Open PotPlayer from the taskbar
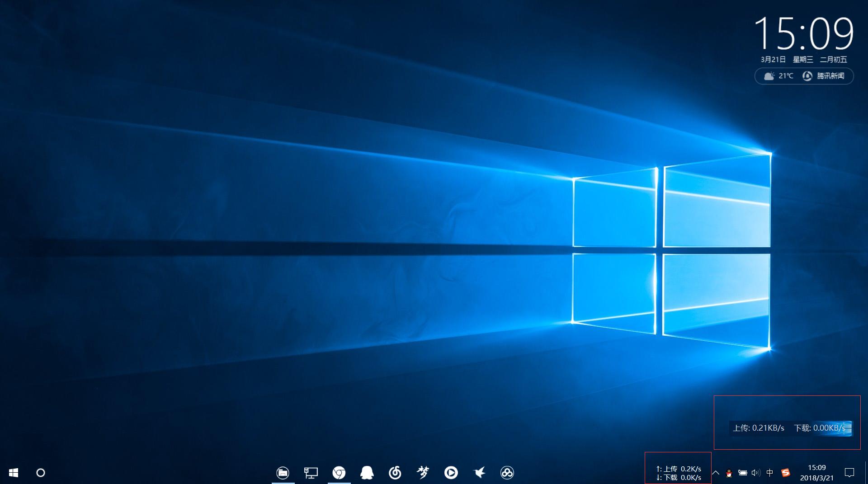The height and width of the screenshot is (484, 868). [452, 473]
